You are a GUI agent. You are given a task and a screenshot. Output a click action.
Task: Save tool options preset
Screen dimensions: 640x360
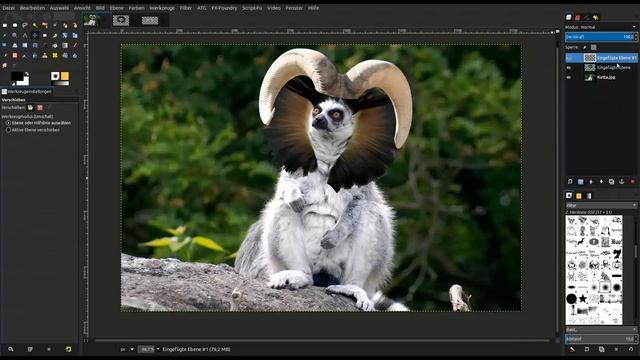point(11,349)
